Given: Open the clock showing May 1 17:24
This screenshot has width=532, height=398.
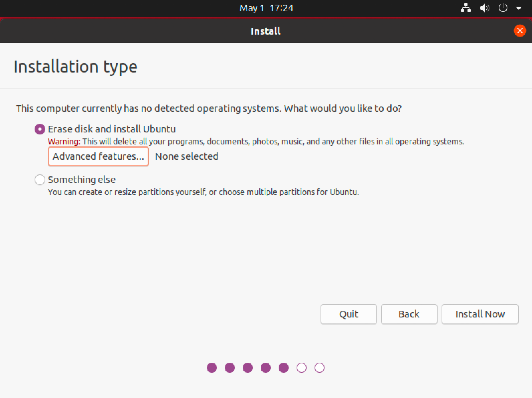Looking at the screenshot, I should [266, 8].
